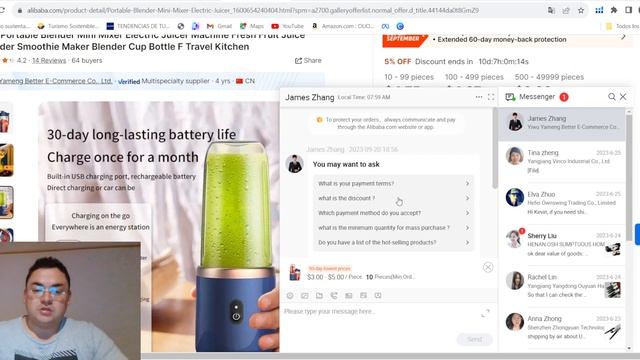Click the sixth icon in the chat toolbar
The height and width of the screenshot is (360, 640).
pos(363,296)
